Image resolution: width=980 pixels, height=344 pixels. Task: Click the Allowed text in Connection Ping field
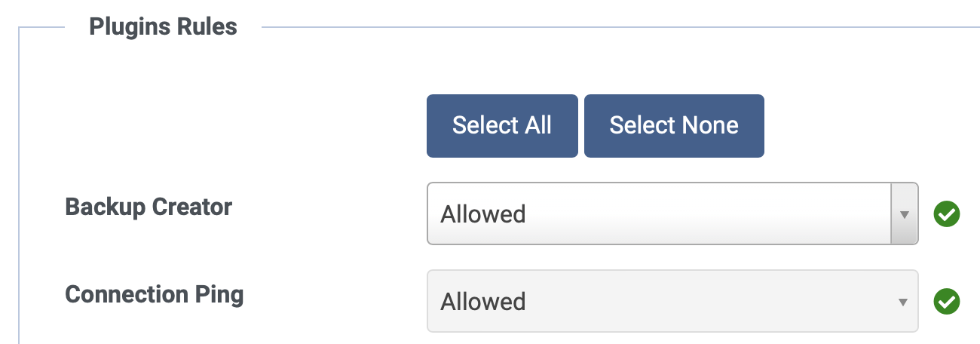point(483,302)
